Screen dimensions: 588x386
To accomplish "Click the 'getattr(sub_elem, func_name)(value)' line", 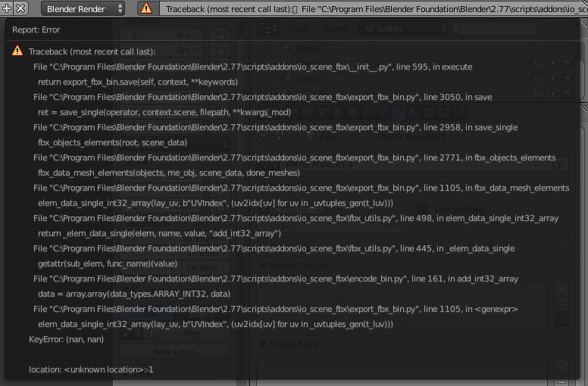I will [x=108, y=264].
